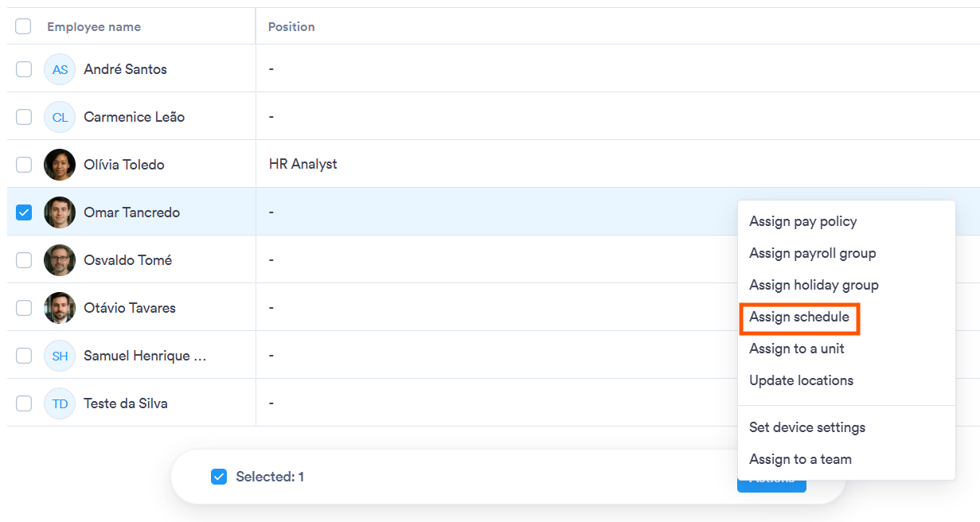
Task: Select Assign pay policy option
Action: 802,221
